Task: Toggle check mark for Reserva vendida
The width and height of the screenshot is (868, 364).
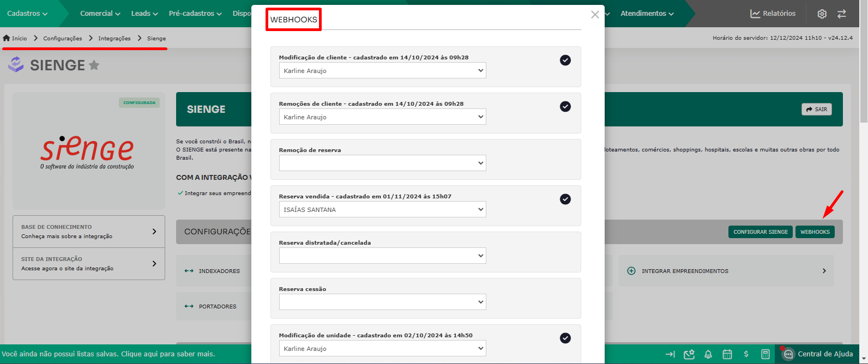Action: point(565,199)
